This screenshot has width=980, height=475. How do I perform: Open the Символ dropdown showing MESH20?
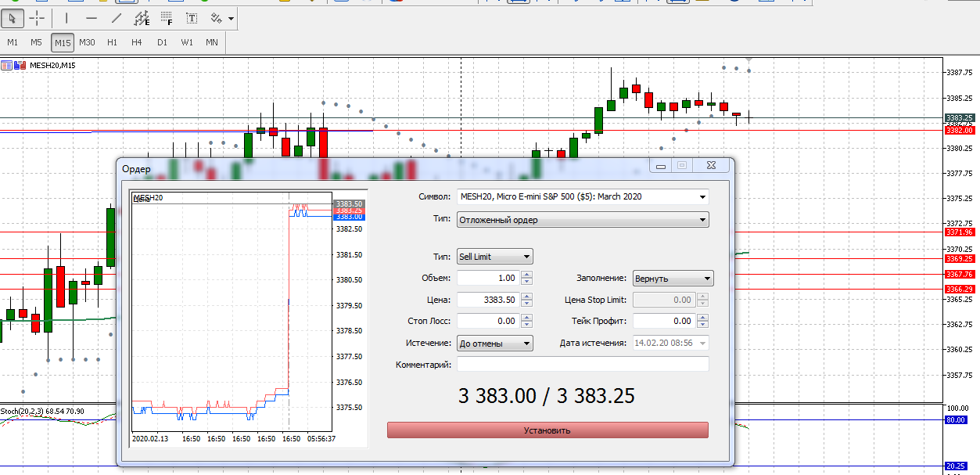click(583, 196)
